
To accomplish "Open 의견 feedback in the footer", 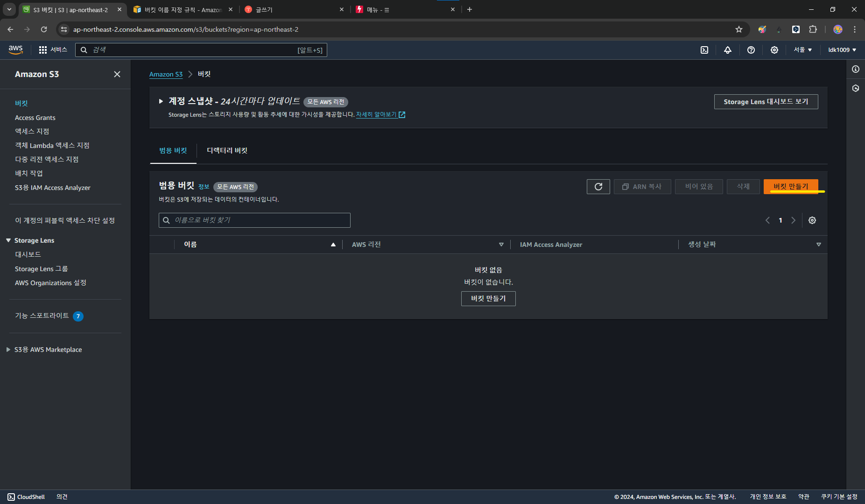I will point(62,497).
